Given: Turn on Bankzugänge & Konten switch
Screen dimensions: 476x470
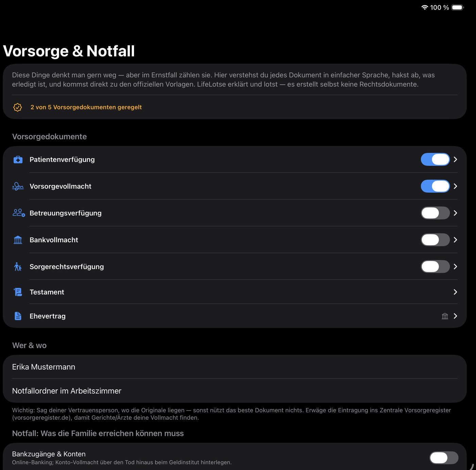Looking at the screenshot, I should click(444, 458).
